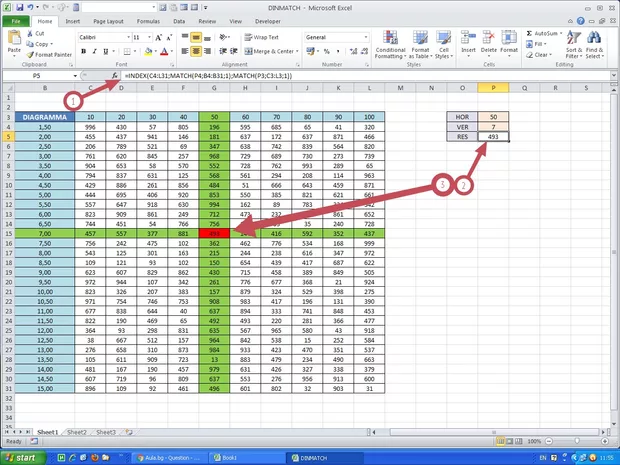The height and width of the screenshot is (465, 620).
Task: Open the green File tab
Action: click(16, 21)
